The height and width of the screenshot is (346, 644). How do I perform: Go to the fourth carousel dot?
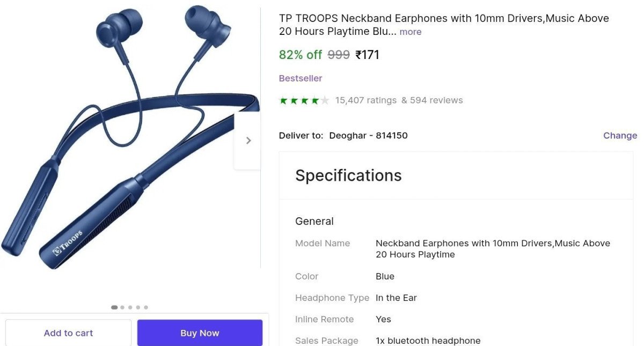(138, 307)
